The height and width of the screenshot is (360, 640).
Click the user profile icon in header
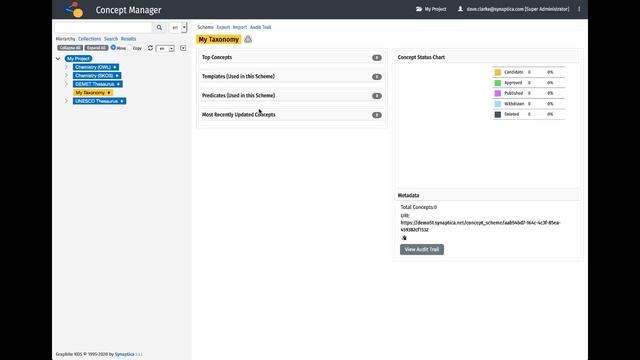coord(460,9)
